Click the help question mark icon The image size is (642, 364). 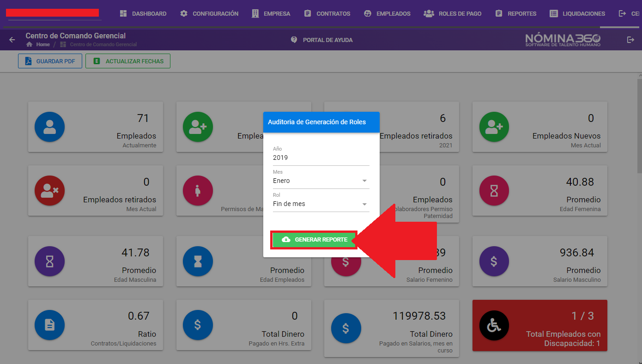[294, 40]
